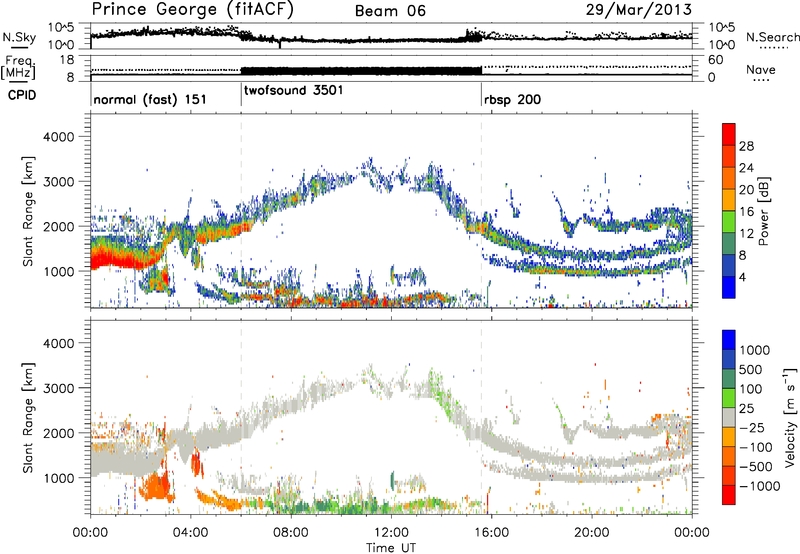Select the "rbsp 200" CPID entry
Viewport: 800px width, 554px height.
[x=512, y=99]
